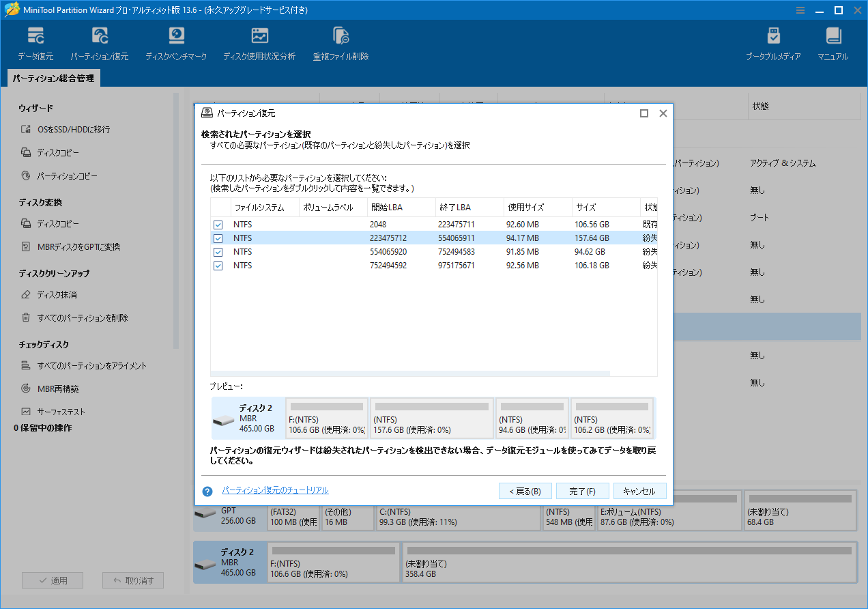This screenshot has width=868, height=609.
Task: Uncheck the partition starting at LBA 223475712
Action: click(218, 238)
